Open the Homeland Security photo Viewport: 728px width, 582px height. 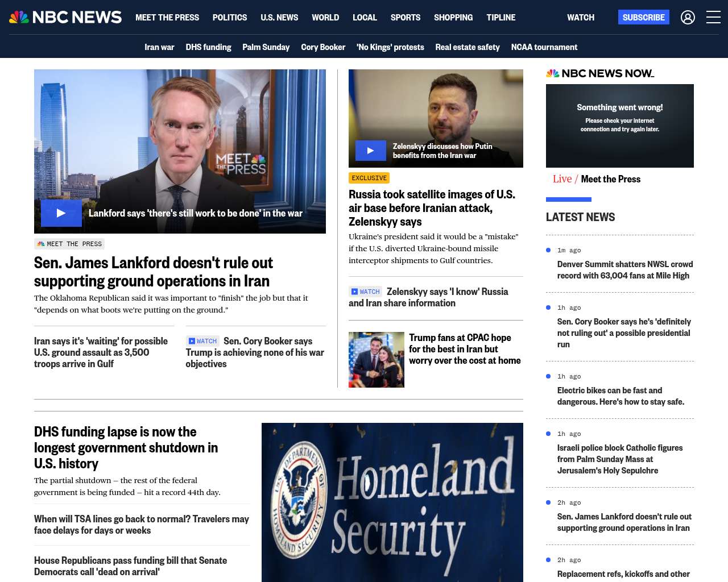point(392,502)
